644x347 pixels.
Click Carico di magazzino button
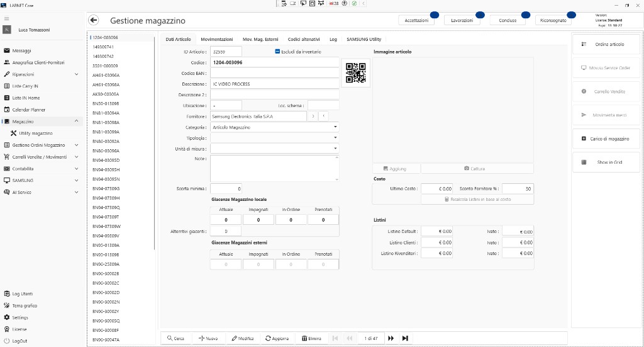click(606, 139)
